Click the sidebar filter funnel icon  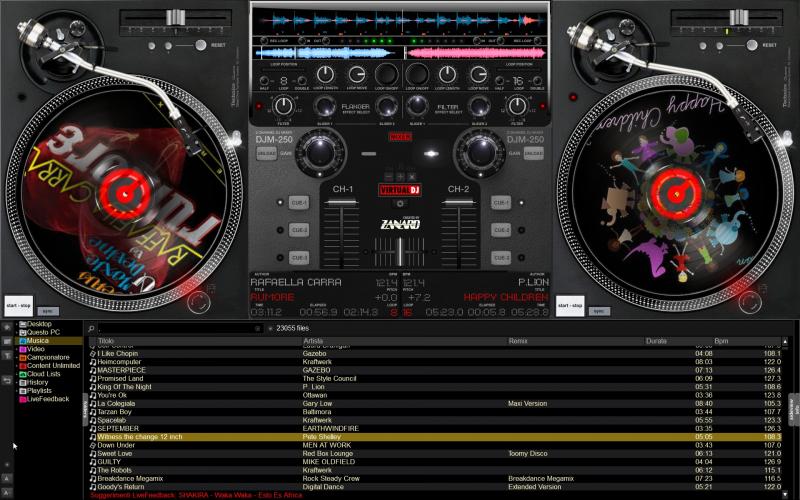pyautogui.click(x=7, y=356)
